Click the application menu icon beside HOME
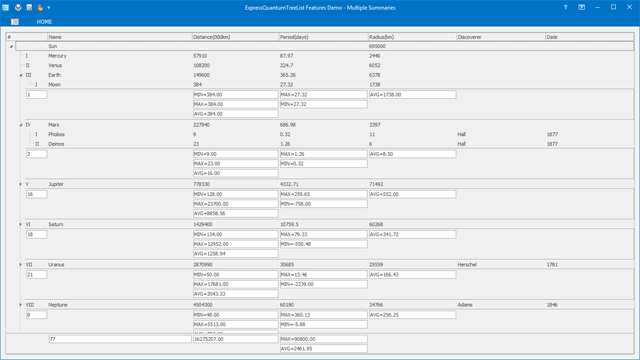Screen dimensions: 640x360 [x=15, y=22]
